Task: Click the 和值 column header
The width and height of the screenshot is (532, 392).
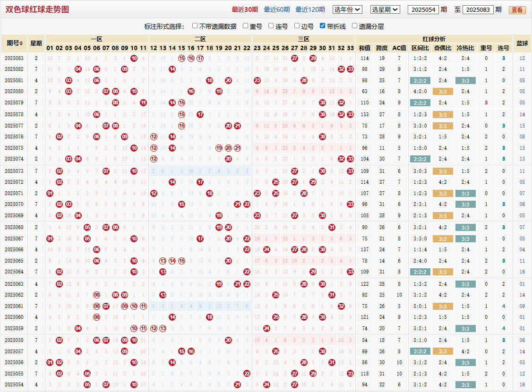Action: click(365, 48)
